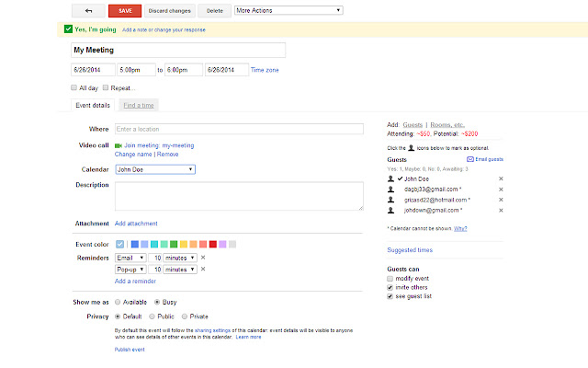Select Public privacy option
This screenshot has width=588, height=368.
(x=152, y=316)
